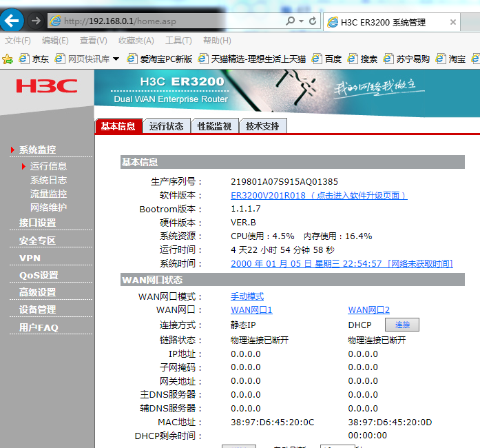Image resolution: width=480 pixels, height=448 pixels.
Task: Click the browser Back arrow button
Action: pyautogui.click(x=11, y=21)
